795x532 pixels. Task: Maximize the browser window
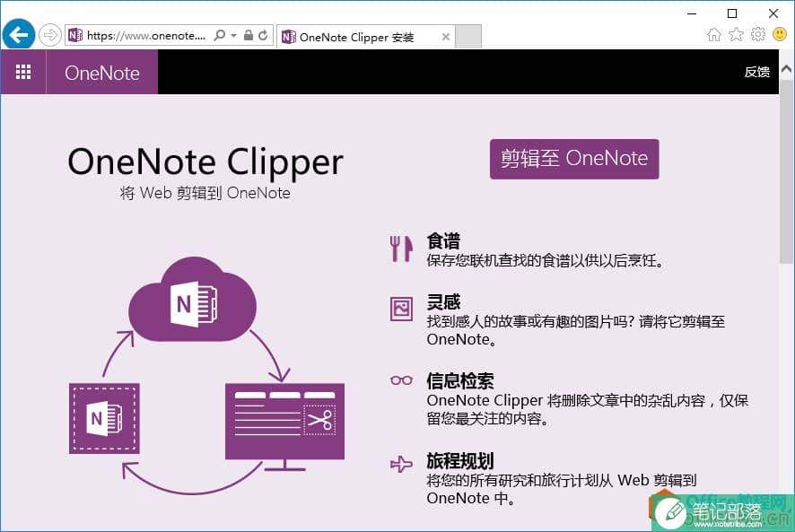pos(732,13)
